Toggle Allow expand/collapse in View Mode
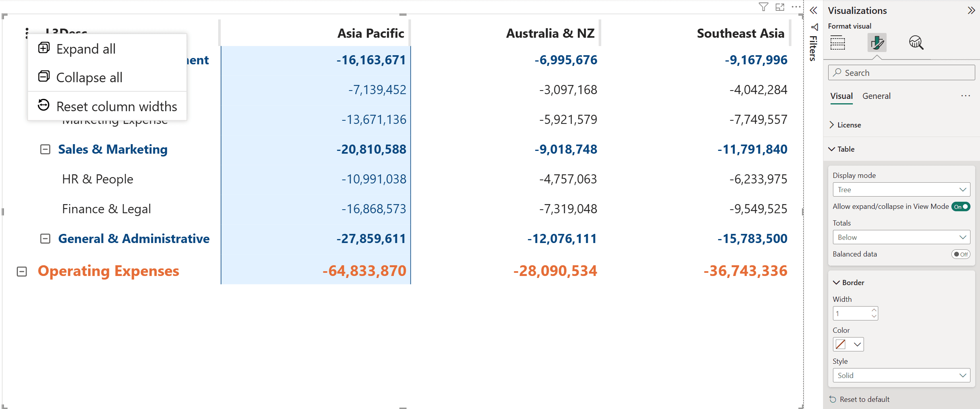The image size is (980, 409). coord(961,206)
